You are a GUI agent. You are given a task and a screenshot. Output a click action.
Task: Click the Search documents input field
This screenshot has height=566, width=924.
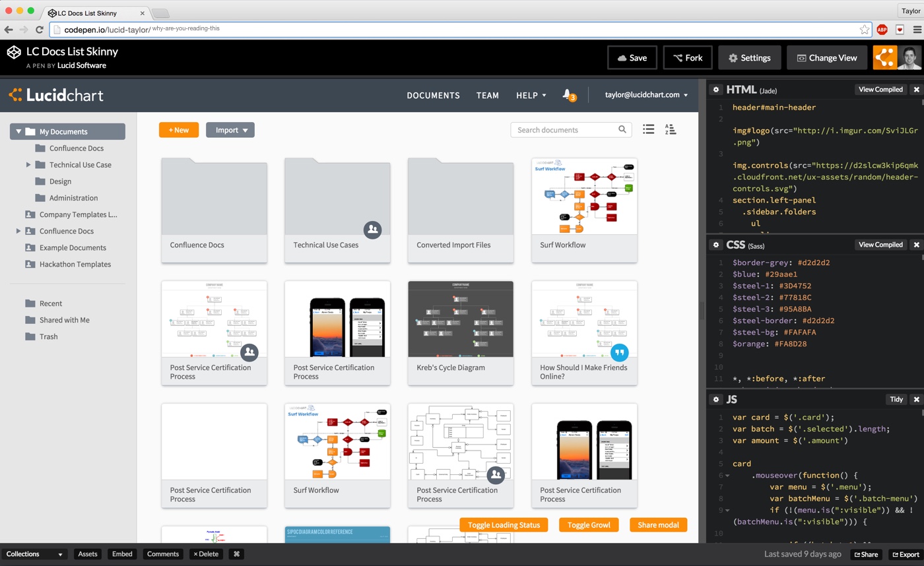coord(564,129)
